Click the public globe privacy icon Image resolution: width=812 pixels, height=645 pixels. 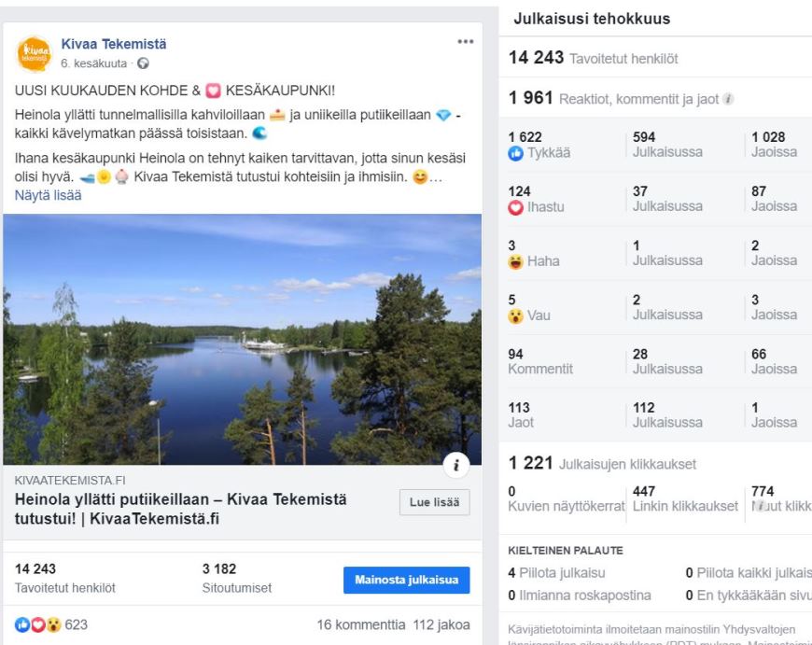point(142,63)
